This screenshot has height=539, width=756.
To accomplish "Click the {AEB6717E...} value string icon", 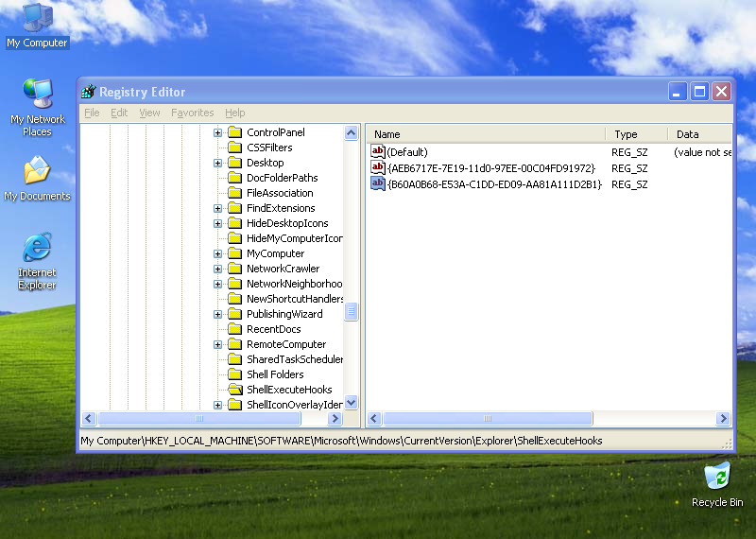I will 377,167.
